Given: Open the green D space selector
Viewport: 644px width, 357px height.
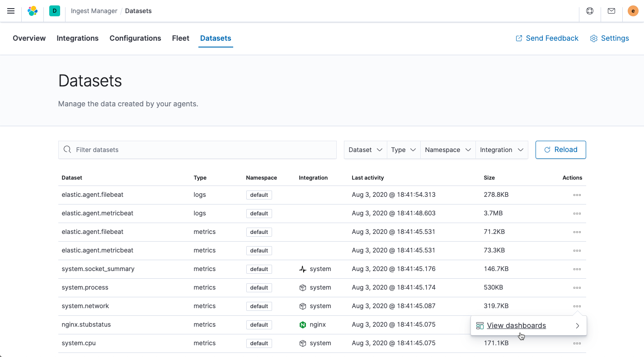Looking at the screenshot, I should coord(55,11).
